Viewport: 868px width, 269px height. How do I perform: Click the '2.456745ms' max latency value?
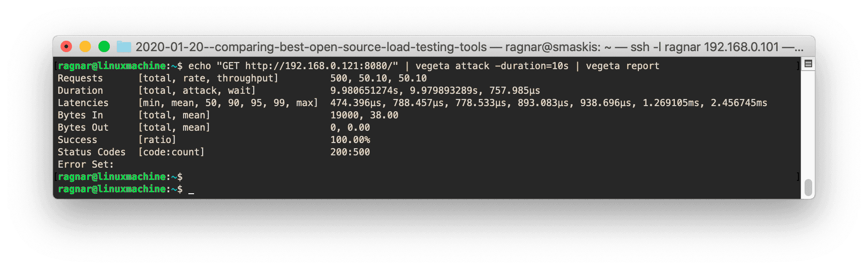click(x=738, y=103)
